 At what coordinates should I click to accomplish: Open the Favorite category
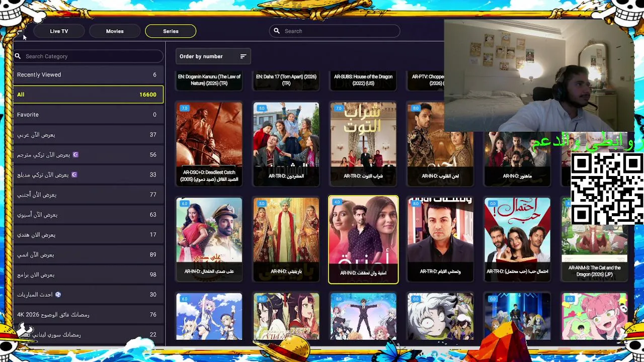(88, 115)
